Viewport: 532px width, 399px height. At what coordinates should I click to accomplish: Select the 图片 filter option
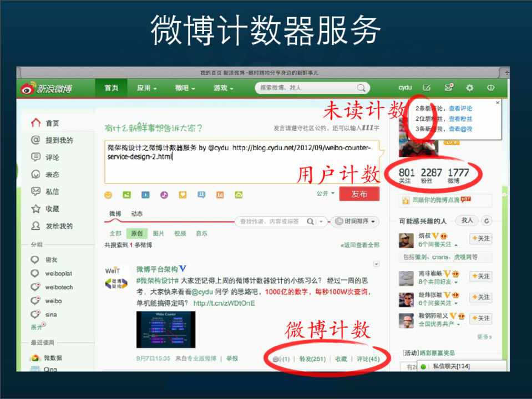coord(158,233)
